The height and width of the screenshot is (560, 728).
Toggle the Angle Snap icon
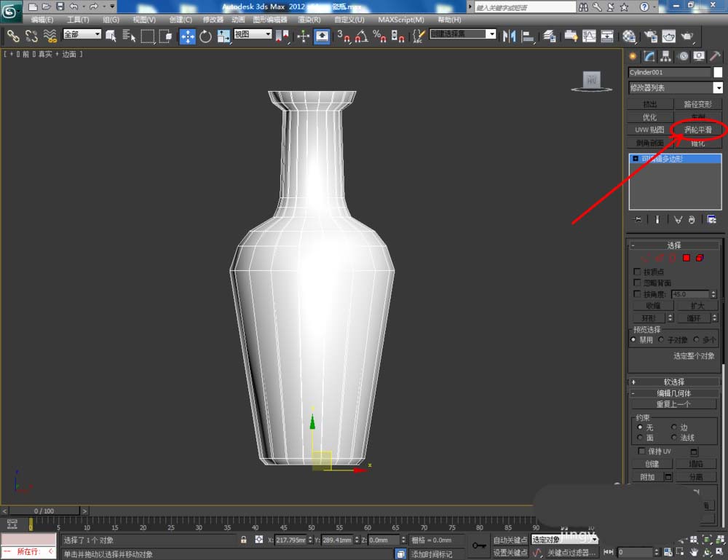coord(361,36)
